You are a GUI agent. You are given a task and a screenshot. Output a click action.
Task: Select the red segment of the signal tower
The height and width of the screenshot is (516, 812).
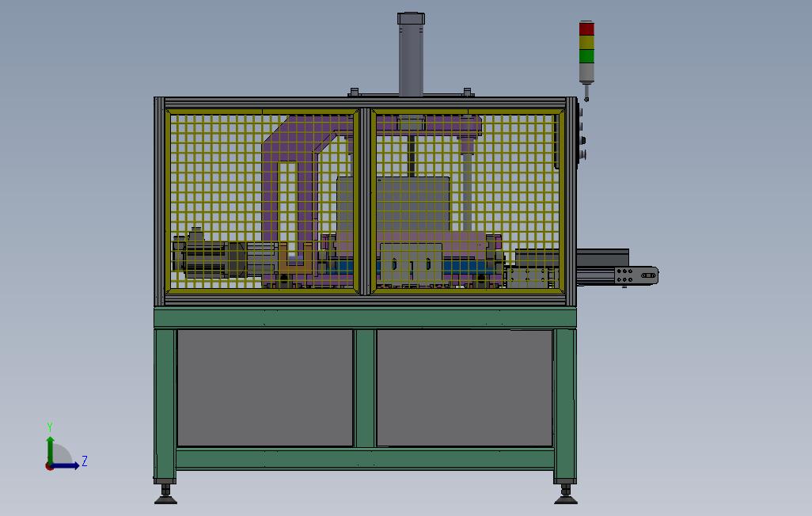tap(586, 28)
